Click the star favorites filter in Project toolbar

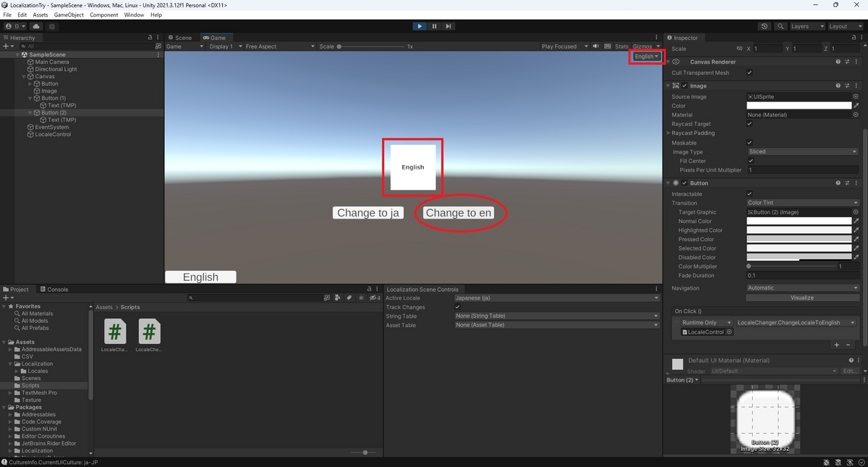(361, 297)
